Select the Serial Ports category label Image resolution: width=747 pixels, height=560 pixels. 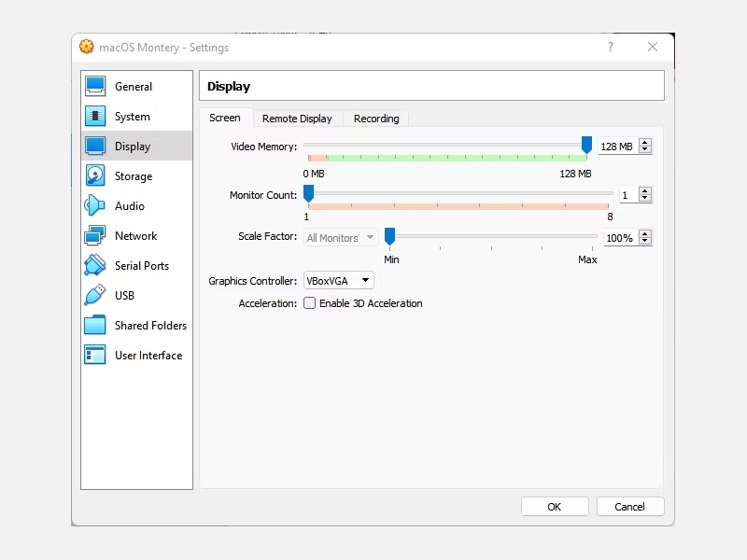pos(142,266)
